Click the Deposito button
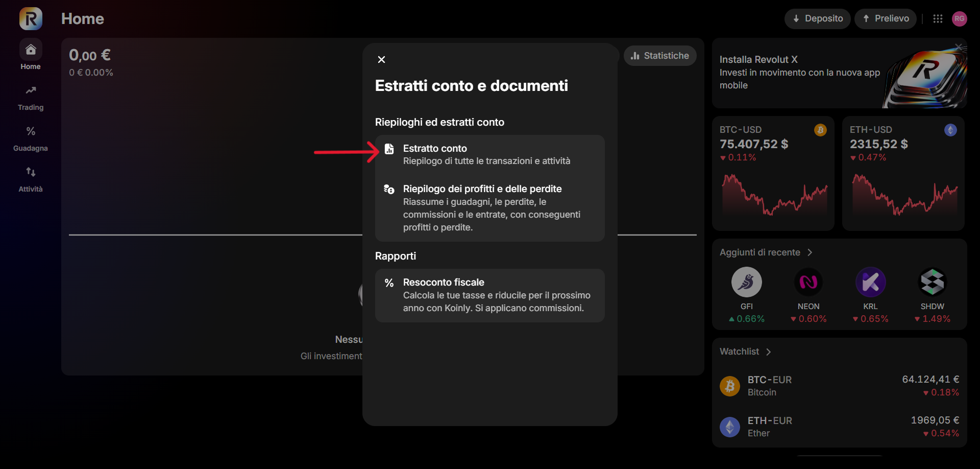Image resolution: width=980 pixels, height=469 pixels. [x=818, y=19]
